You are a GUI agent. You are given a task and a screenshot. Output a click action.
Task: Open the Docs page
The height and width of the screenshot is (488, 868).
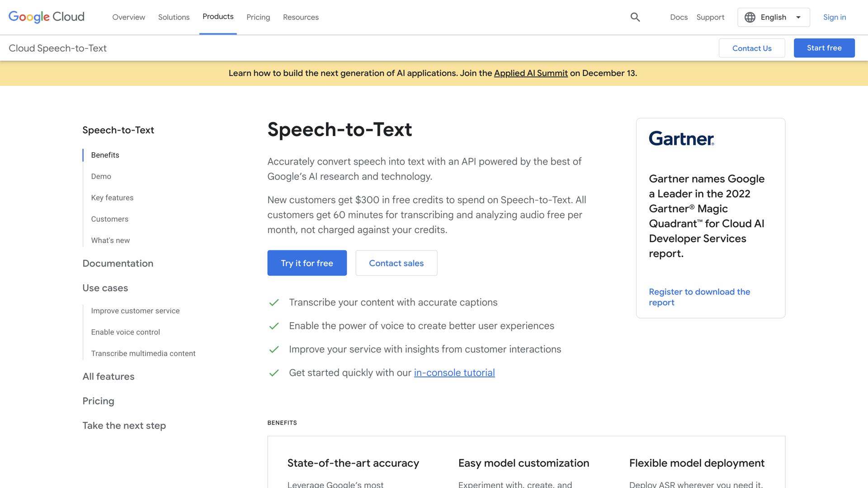[679, 17]
